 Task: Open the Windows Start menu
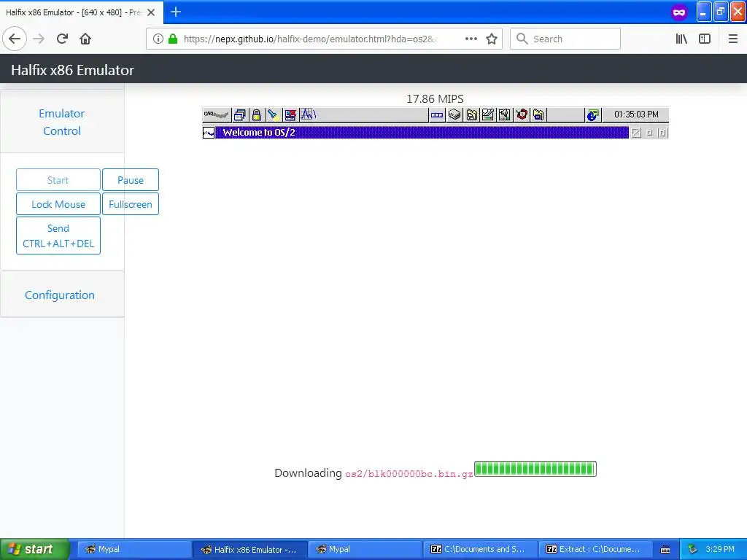point(35,549)
